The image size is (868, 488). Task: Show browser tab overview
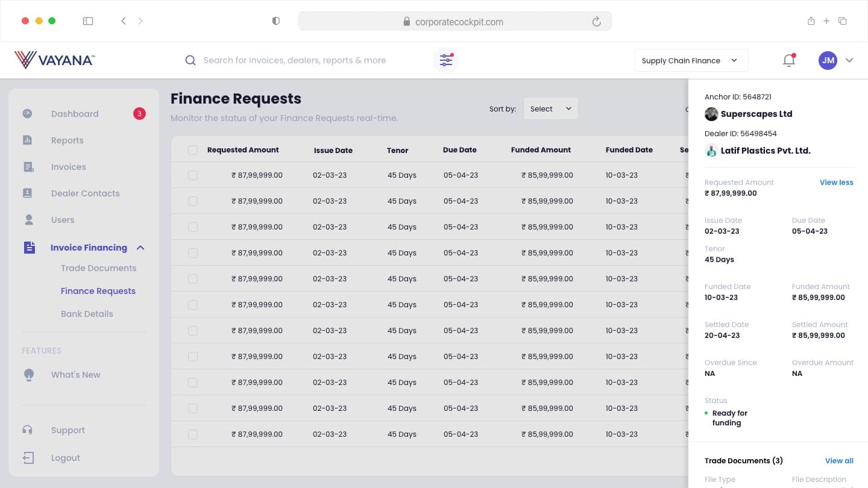coord(843,21)
